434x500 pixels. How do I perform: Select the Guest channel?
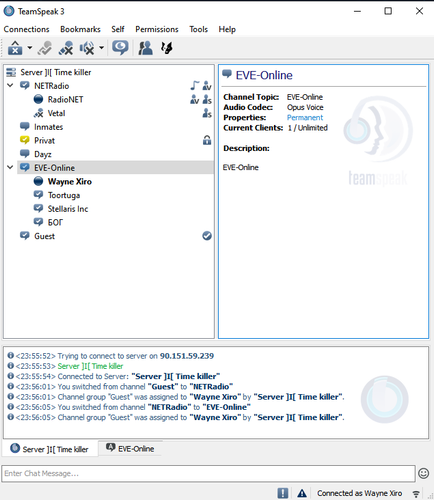tap(44, 236)
